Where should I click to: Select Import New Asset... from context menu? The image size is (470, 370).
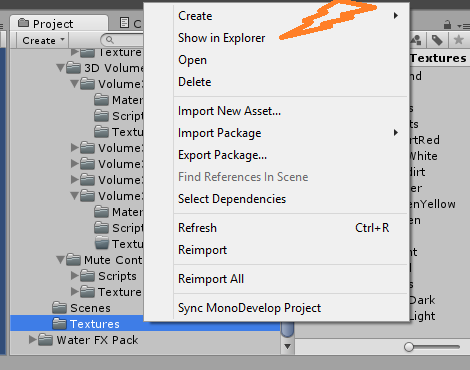229,111
